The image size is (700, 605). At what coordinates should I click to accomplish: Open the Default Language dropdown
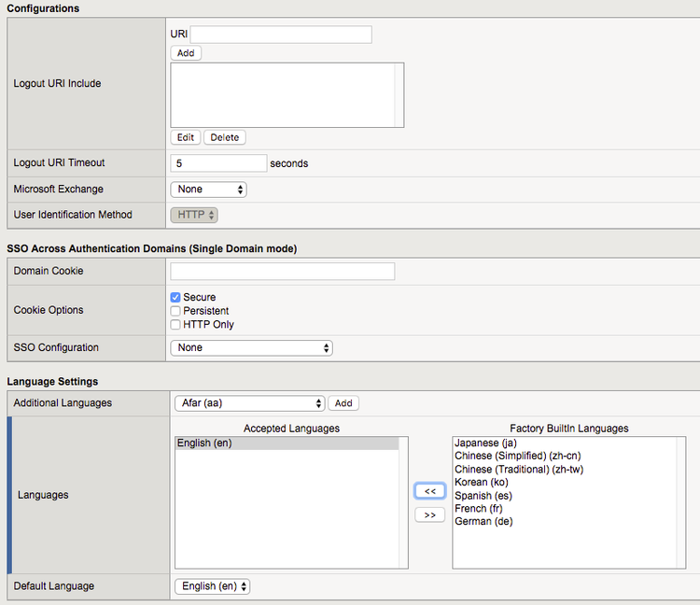click(213, 586)
